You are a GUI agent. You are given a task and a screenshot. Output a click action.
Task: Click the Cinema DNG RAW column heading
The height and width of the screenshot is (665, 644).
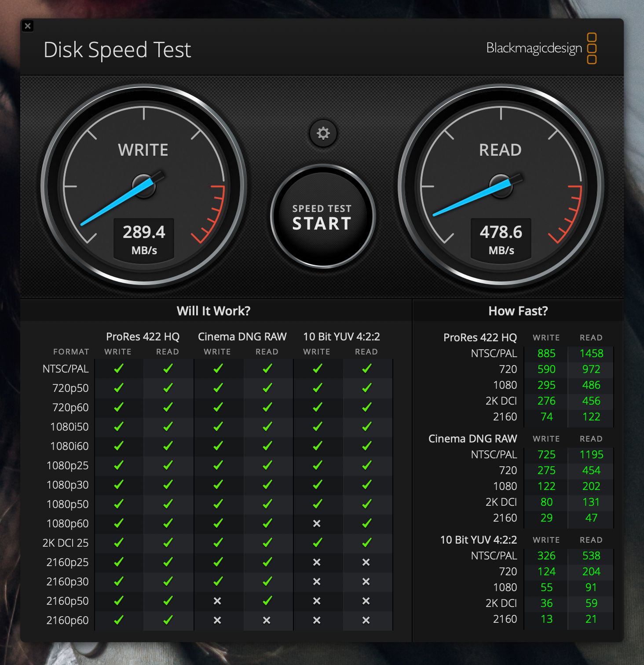tap(242, 336)
